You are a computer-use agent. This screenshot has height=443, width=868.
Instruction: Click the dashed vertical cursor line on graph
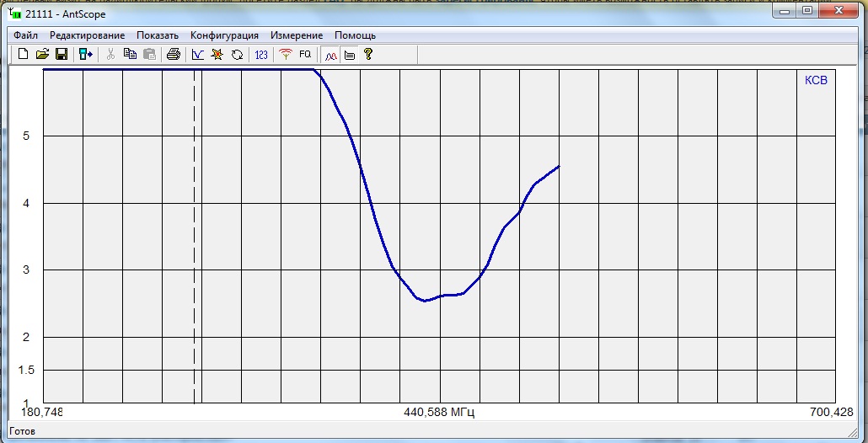pyautogui.click(x=195, y=236)
